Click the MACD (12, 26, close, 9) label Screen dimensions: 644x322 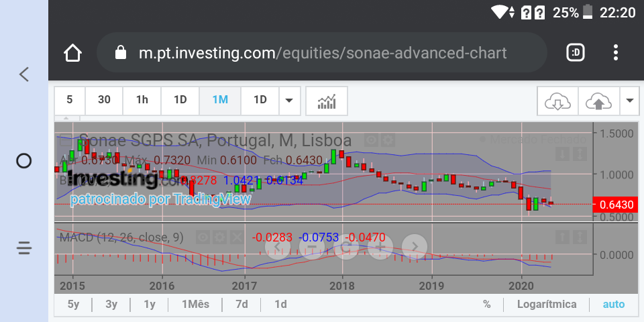[x=121, y=237]
